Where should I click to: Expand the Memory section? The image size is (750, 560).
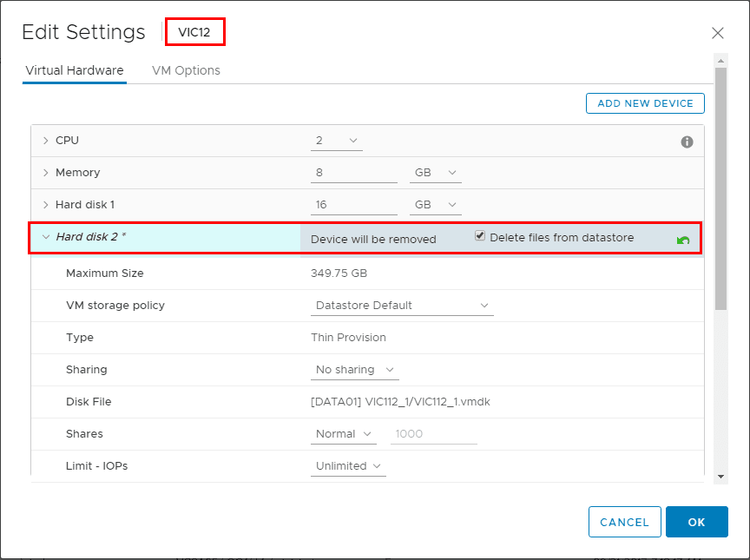tap(45, 173)
